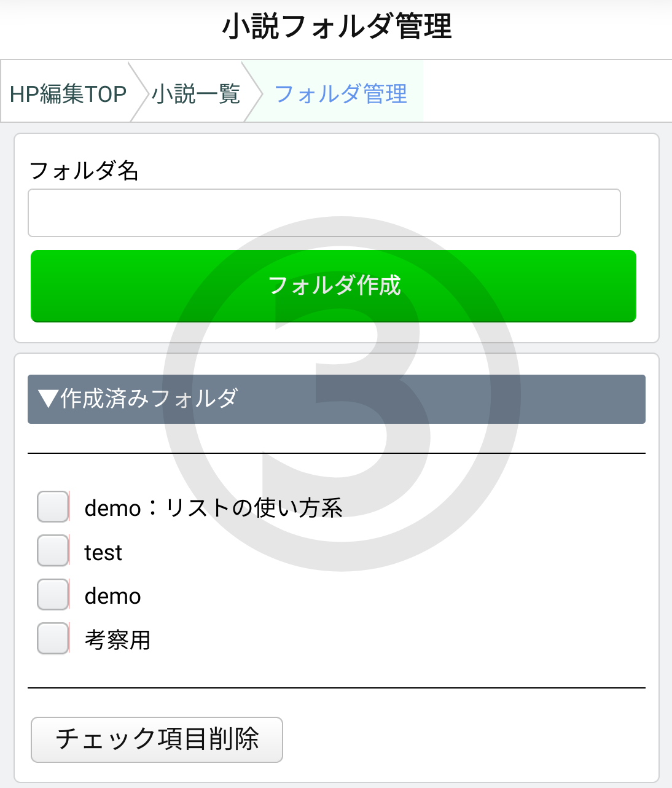Mark the 考察用 folder checkbox
Viewport: 672px width, 788px height.
[x=53, y=638]
